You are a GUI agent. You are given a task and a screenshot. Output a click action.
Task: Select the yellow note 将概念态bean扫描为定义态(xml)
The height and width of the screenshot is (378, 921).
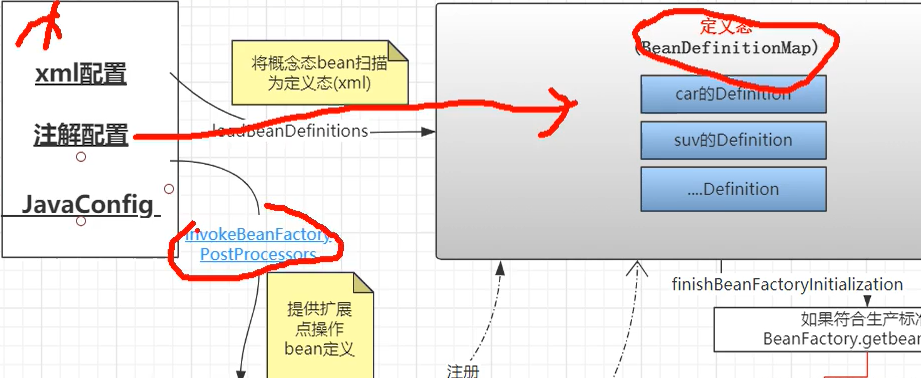coord(320,72)
